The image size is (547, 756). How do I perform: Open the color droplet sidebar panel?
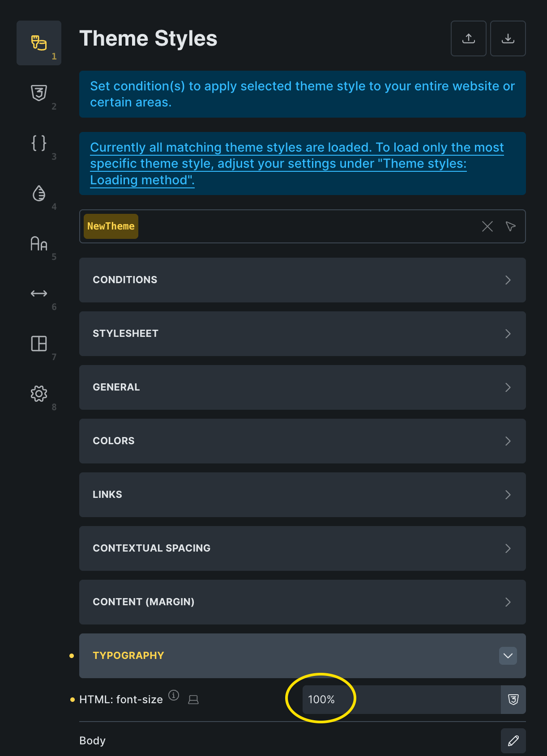[x=39, y=193]
